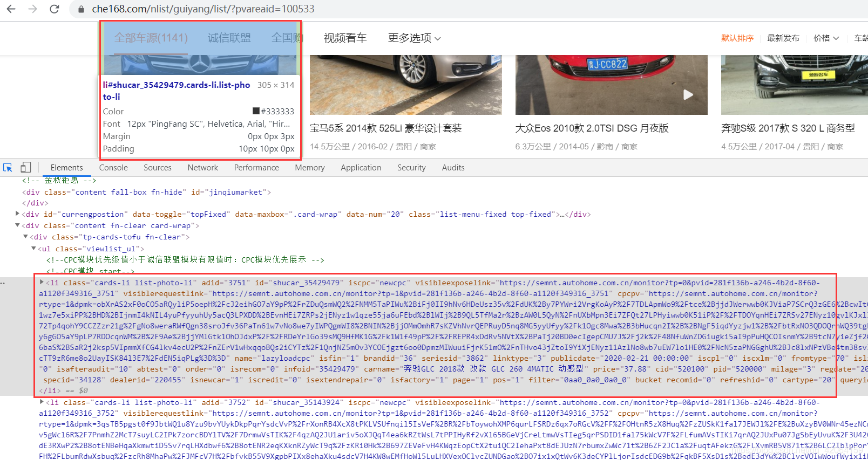The height and width of the screenshot is (460, 868).
Task: Switch to the Elements tab
Action: (67, 168)
